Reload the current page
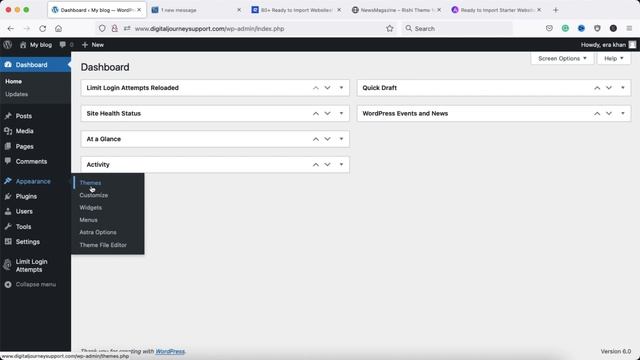Screen dimensions: 640x360 click(42, 29)
